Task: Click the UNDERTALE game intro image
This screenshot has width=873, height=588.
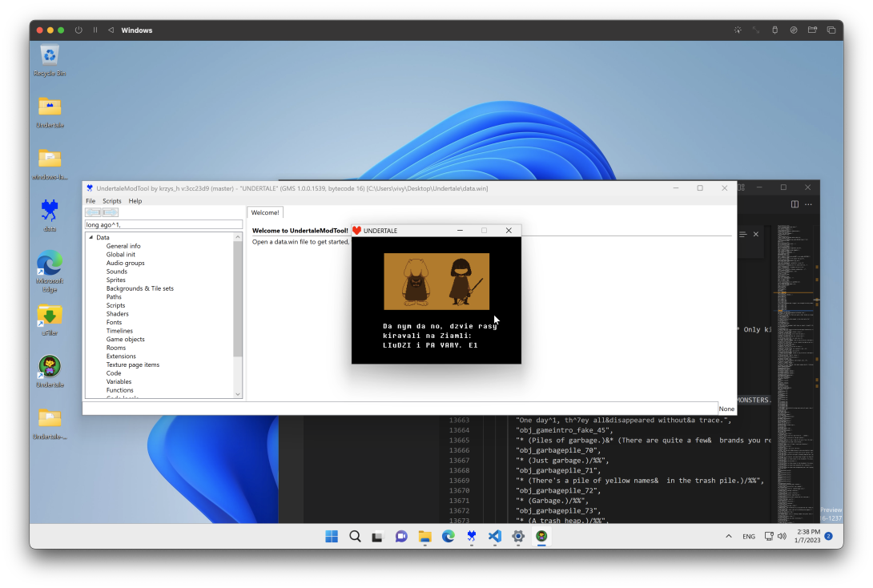Action: (436, 281)
